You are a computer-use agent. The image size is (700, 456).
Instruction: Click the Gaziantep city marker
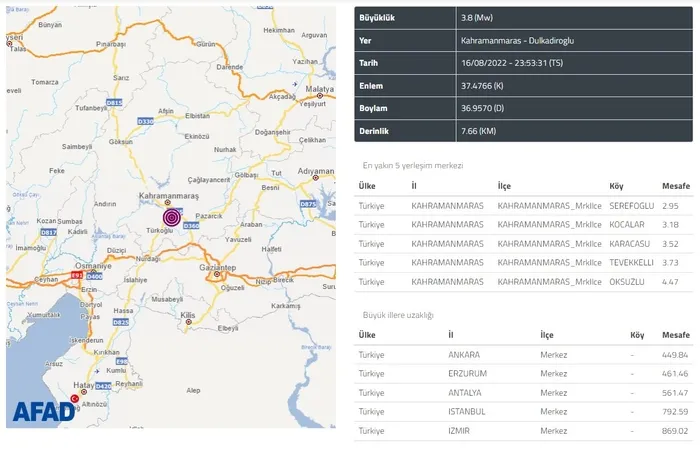click(217, 274)
